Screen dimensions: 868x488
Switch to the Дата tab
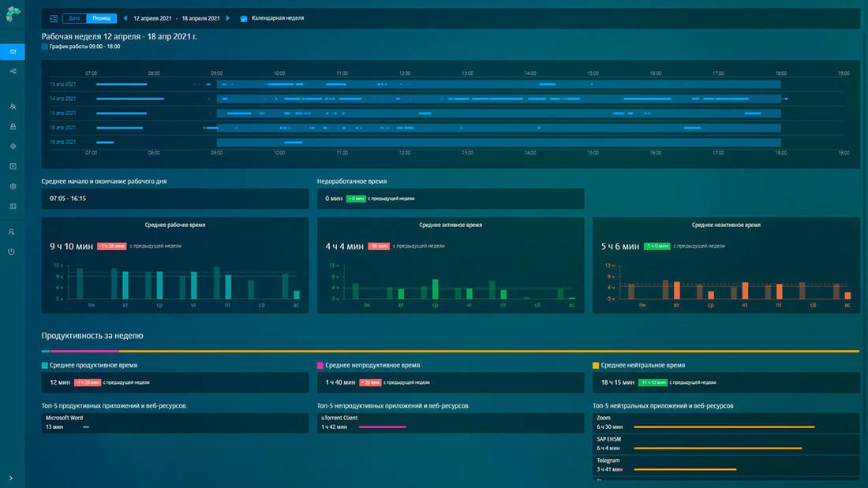pos(74,18)
